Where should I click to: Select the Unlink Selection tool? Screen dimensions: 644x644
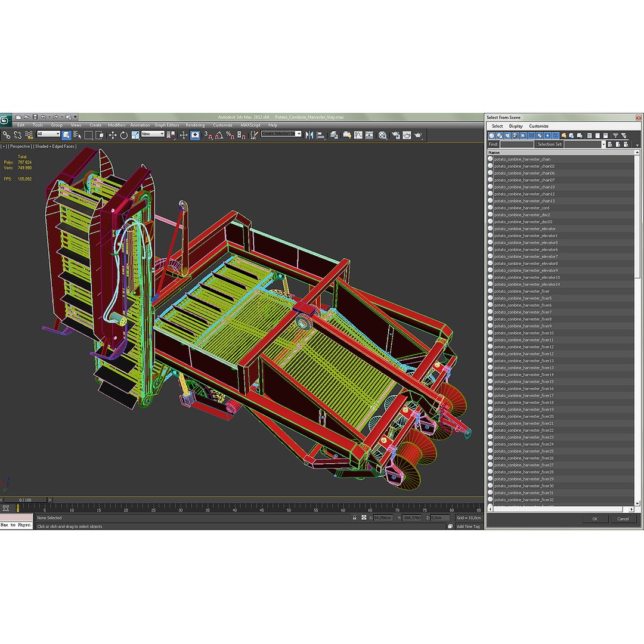17,135
